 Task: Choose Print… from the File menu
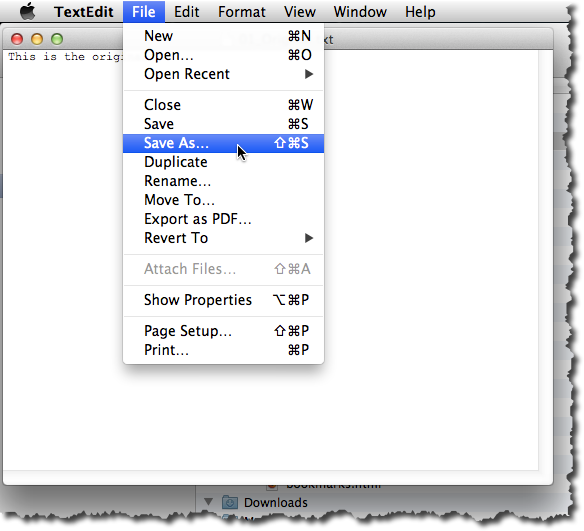[x=223, y=350]
